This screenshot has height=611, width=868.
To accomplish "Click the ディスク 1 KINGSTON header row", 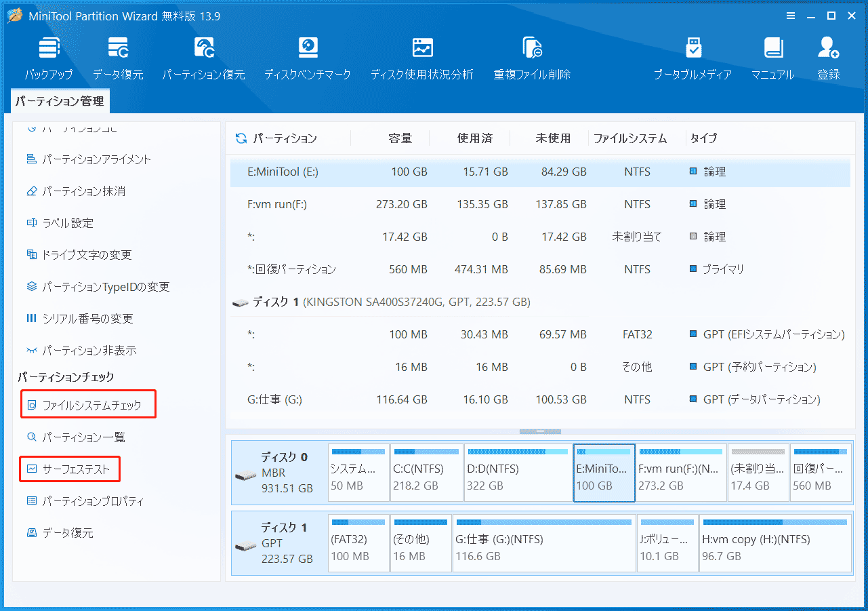I will click(x=540, y=302).
